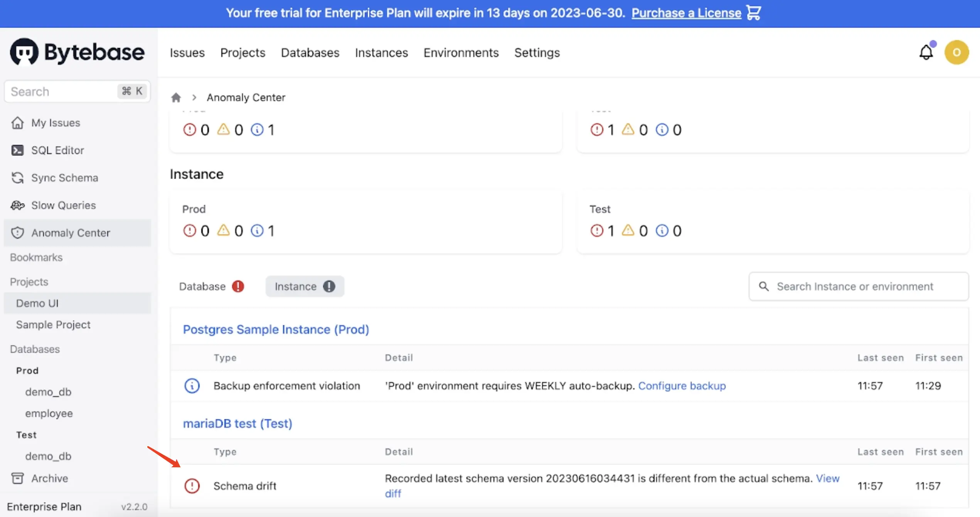Click the warning icon in Instance Test card
The width and height of the screenshot is (980, 517).
[628, 230]
